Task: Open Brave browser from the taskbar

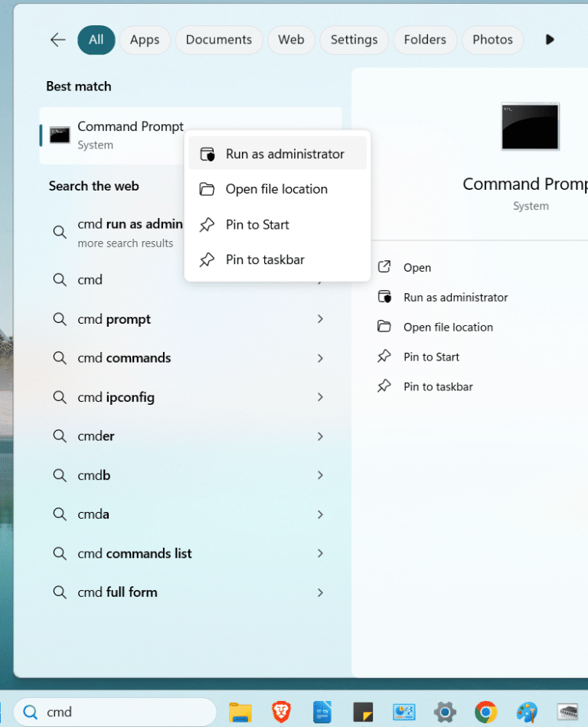Action: (281, 711)
